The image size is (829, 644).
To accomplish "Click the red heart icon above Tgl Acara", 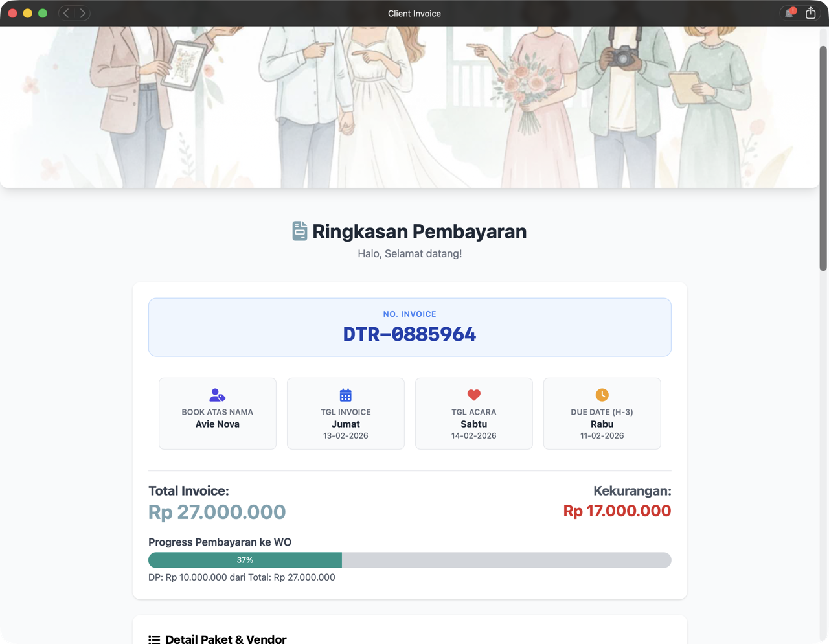I will pyautogui.click(x=474, y=395).
